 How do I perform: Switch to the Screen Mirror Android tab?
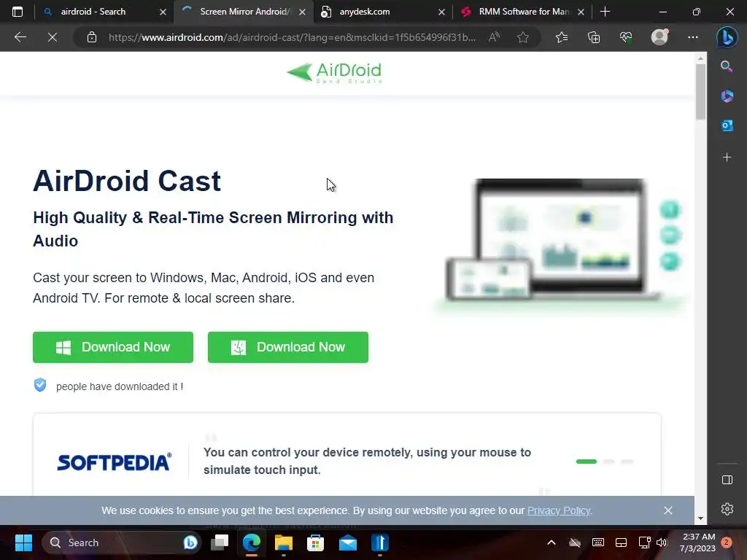pos(244,12)
